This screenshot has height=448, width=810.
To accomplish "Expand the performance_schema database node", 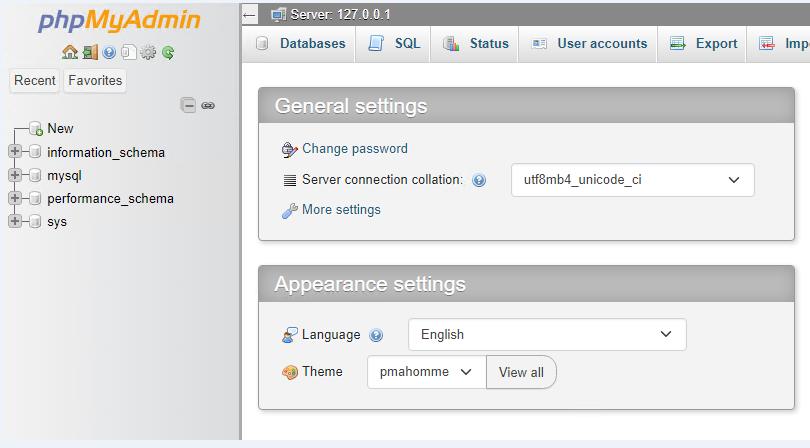I will click(x=15, y=198).
